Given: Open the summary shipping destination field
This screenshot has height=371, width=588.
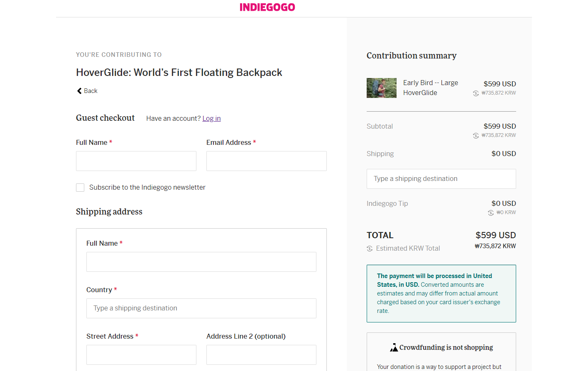Looking at the screenshot, I should point(441,179).
